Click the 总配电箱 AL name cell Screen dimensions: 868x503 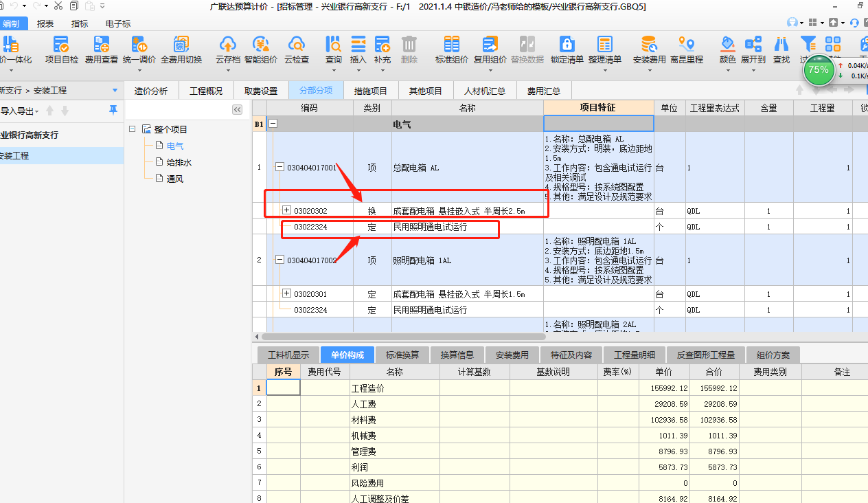coord(468,167)
